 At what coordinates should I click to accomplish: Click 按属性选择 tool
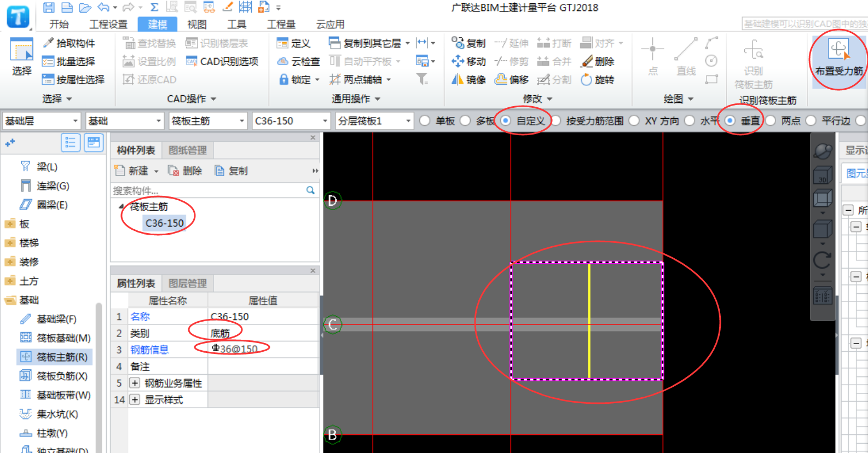pos(73,79)
